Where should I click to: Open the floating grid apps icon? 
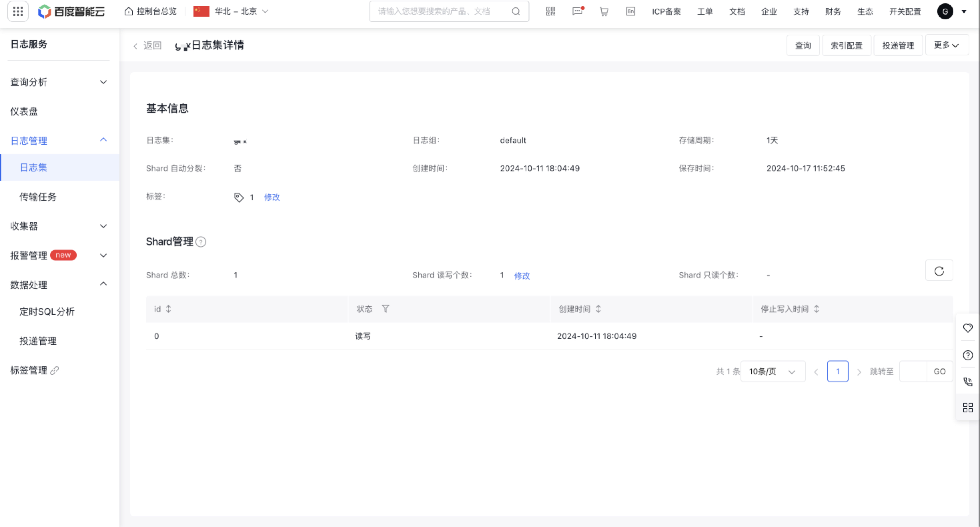click(968, 408)
